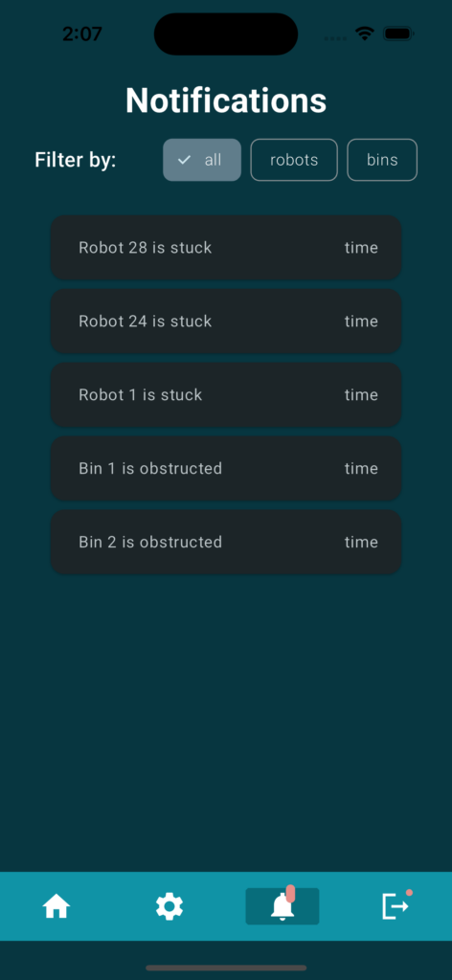
Task: Open the "Bin 1 is obstructed" notification
Action: 226,468
